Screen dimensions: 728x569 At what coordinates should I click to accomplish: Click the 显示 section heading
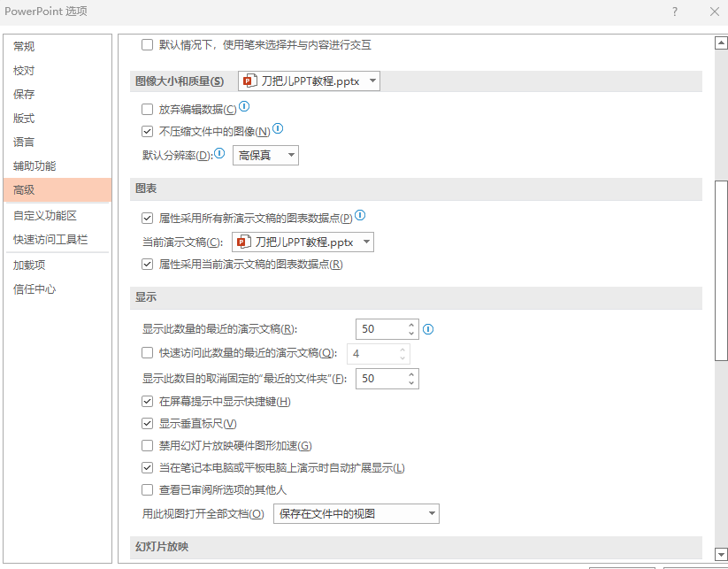pos(146,297)
